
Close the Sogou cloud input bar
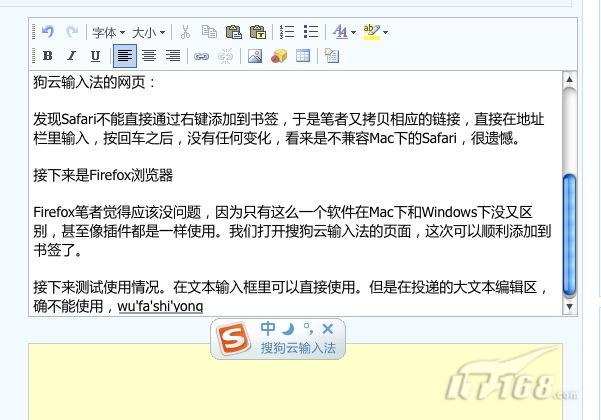(328, 329)
